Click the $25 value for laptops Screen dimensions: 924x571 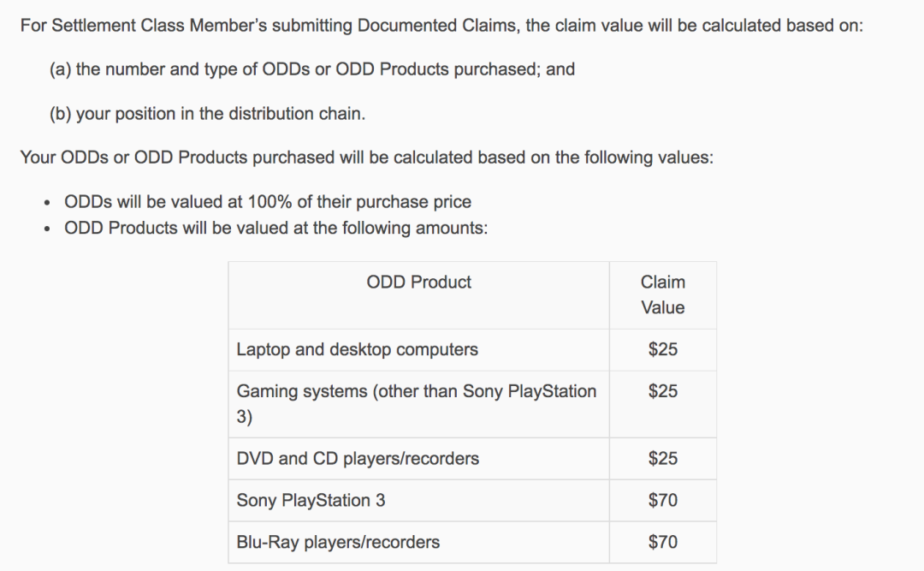tap(663, 349)
